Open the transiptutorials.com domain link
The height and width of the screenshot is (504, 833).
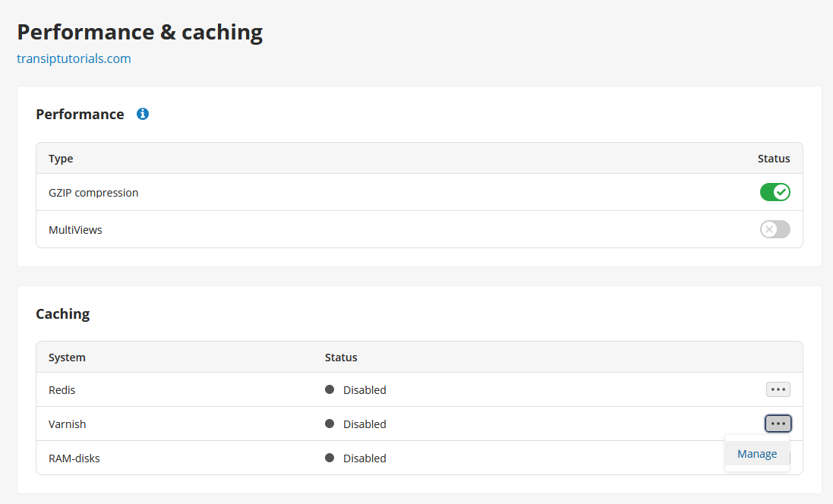click(74, 58)
